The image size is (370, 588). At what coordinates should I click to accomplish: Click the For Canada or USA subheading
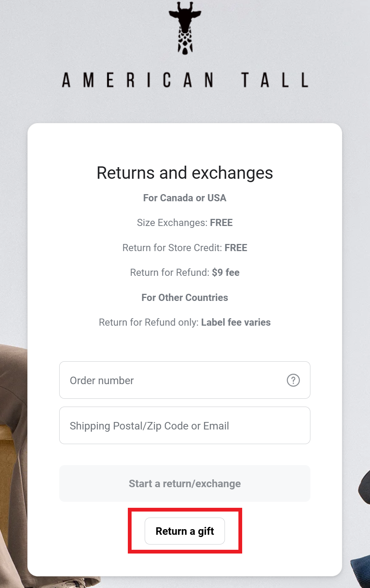[185, 198]
